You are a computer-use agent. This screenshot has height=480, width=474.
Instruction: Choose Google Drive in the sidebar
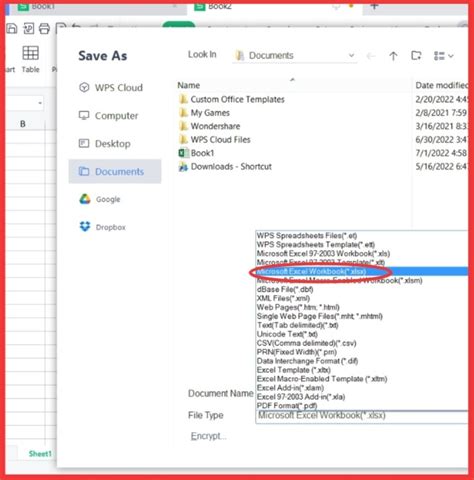tap(100, 199)
